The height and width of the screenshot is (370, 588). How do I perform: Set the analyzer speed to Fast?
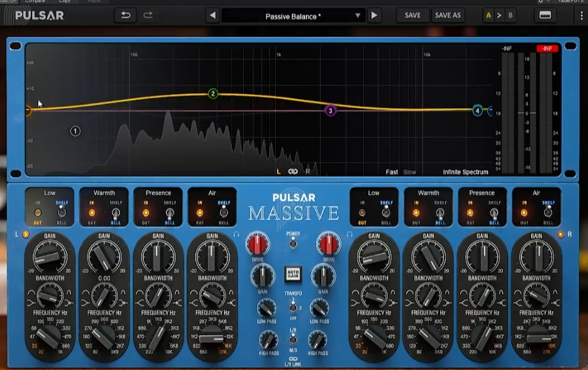[x=392, y=172]
